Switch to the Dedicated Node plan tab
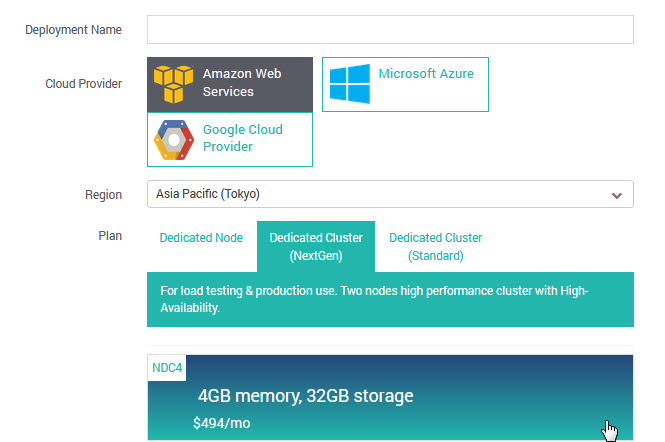Image resolution: width=665 pixels, height=442 pixels. point(201,238)
